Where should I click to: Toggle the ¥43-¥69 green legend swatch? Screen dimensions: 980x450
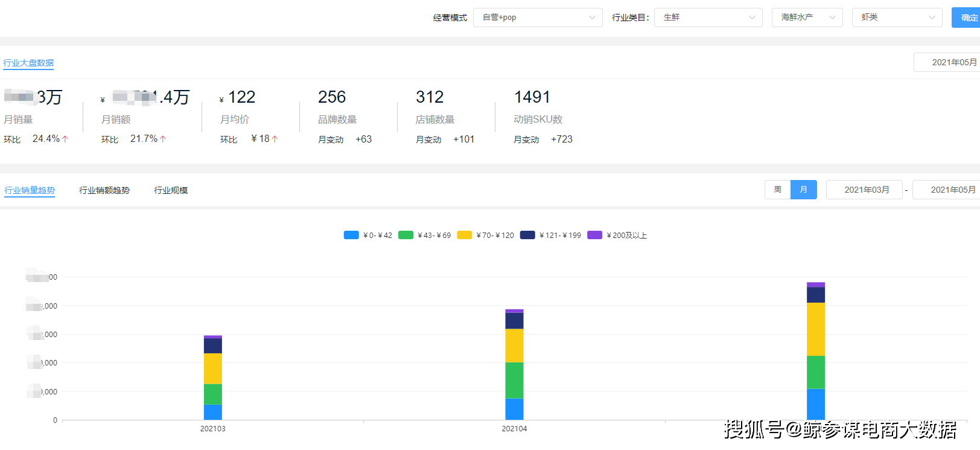click(406, 235)
